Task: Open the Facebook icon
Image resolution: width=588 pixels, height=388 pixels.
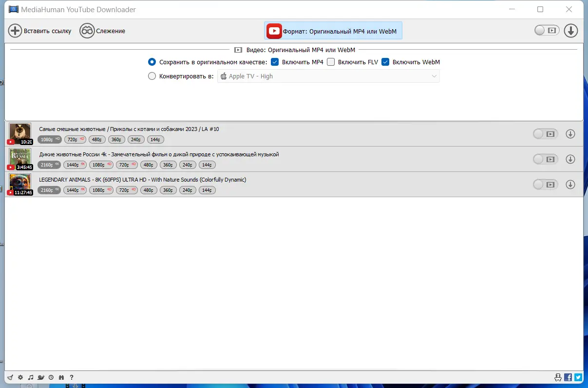Action: tap(568, 377)
